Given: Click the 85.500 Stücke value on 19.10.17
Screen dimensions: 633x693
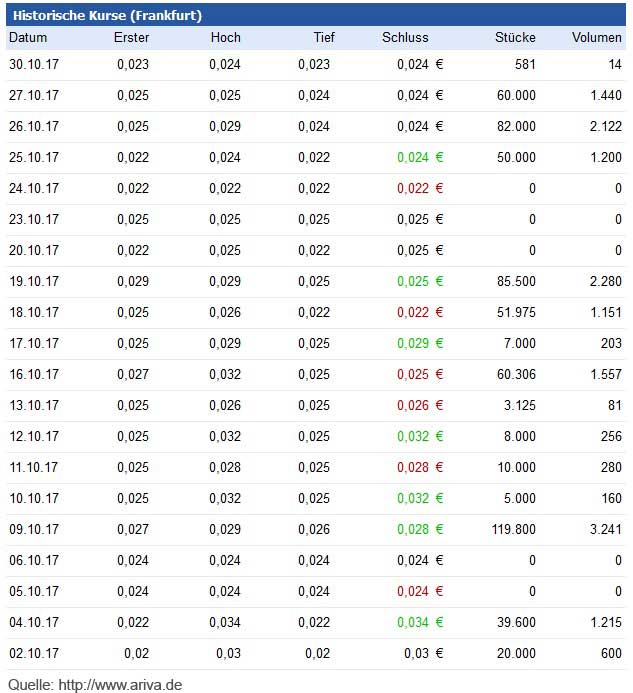Looking at the screenshot, I should point(516,281).
